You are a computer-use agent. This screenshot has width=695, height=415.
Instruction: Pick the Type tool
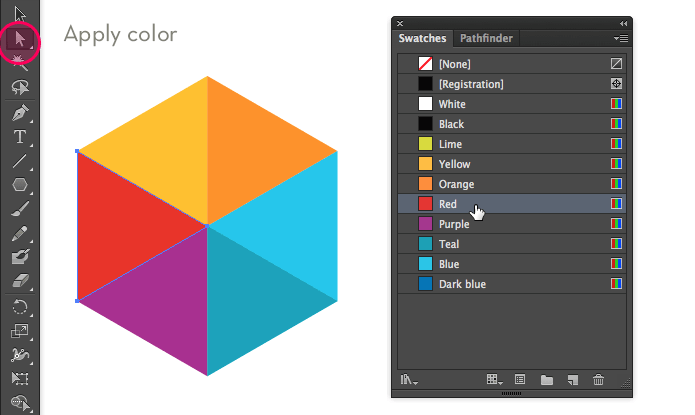pos(20,136)
